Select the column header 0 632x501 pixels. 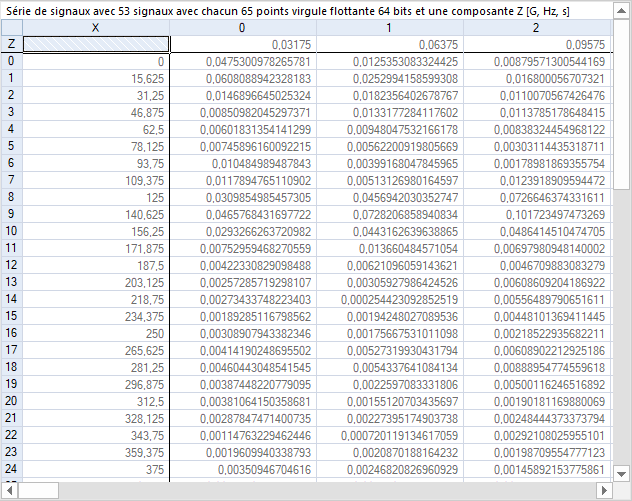(x=243, y=28)
